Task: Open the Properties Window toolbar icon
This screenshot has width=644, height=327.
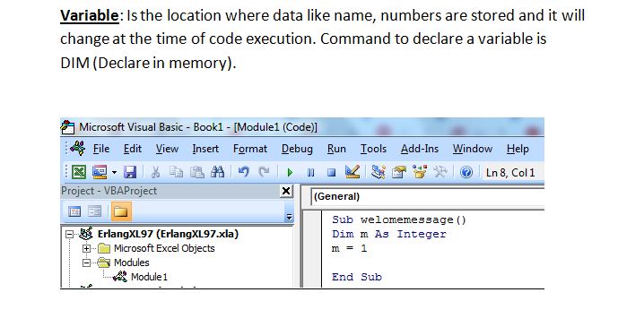Action: pyautogui.click(x=399, y=172)
